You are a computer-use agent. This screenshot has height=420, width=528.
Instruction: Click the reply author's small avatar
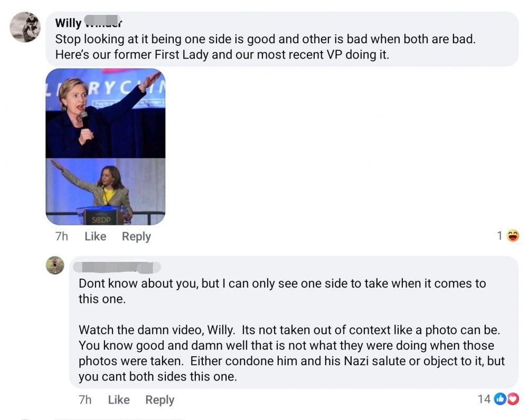pos(55,265)
